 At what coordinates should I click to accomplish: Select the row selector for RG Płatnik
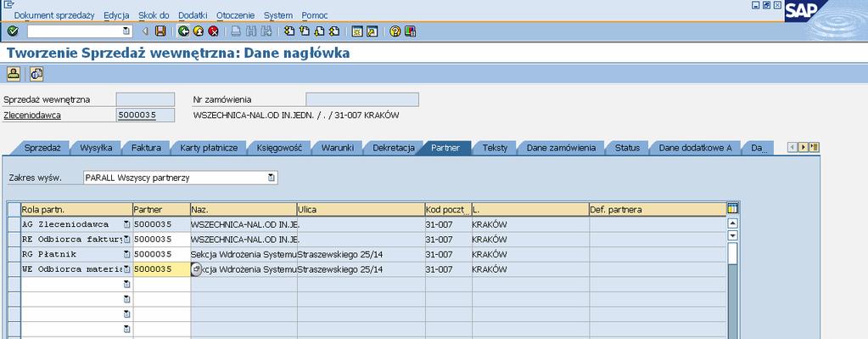point(14,254)
